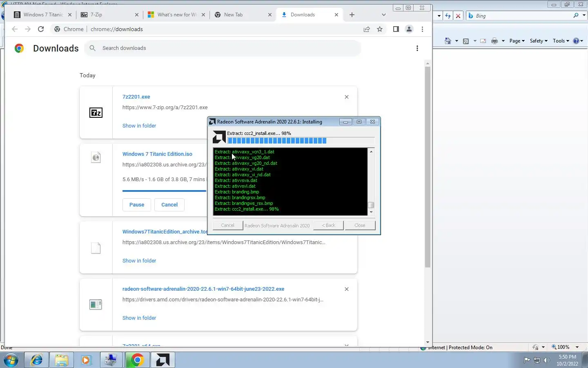Open Internet Explorer from the taskbar

(x=37, y=360)
